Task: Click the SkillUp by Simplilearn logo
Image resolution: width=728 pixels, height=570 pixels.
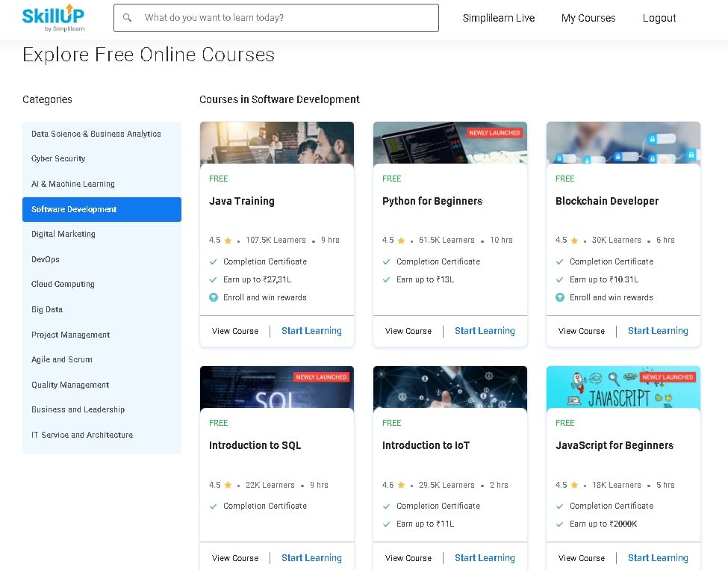Action: tap(54, 18)
